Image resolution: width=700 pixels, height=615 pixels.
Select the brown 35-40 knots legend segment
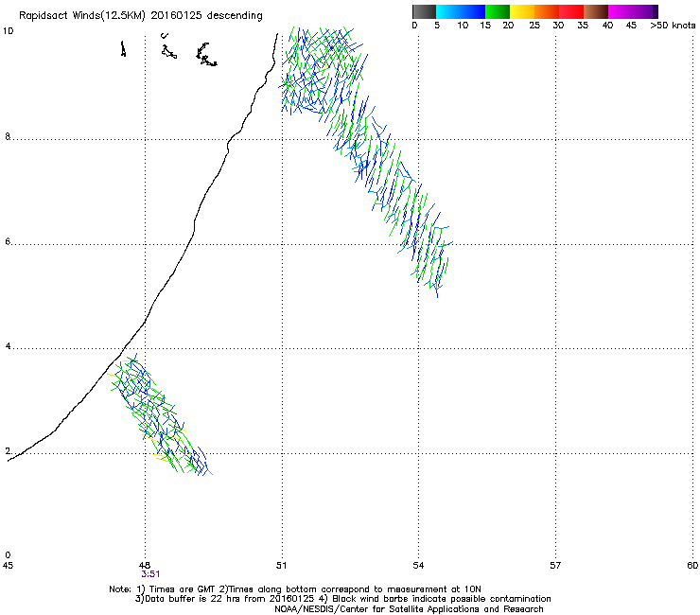click(x=596, y=11)
